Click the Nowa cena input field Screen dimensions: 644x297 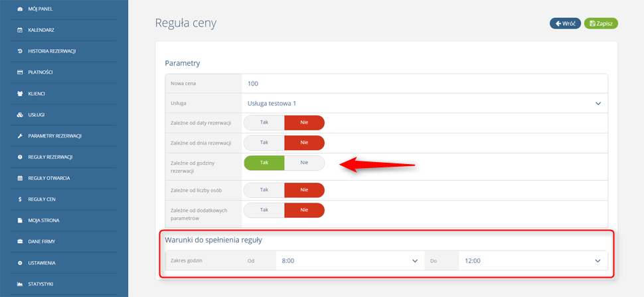424,84
